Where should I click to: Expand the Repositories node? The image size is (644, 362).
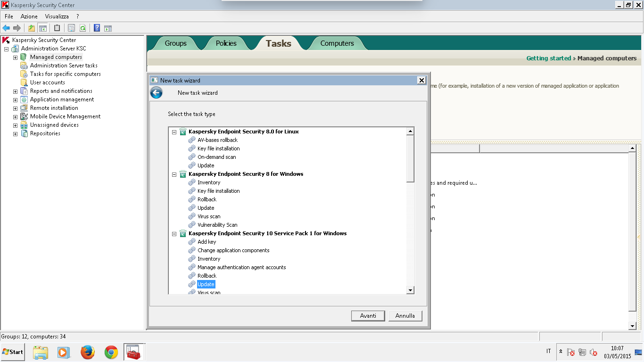pos(15,133)
